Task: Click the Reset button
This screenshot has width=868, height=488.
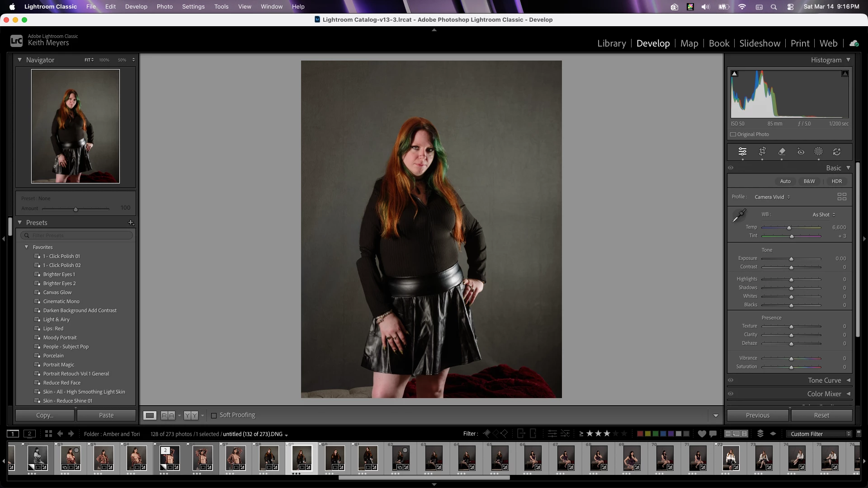Action: pyautogui.click(x=821, y=415)
